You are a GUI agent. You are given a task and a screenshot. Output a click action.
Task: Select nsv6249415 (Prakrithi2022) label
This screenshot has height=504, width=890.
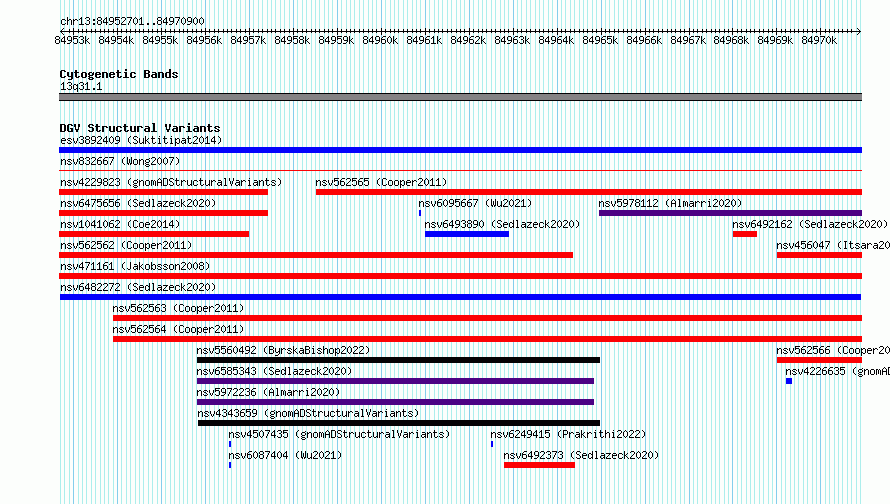(568, 434)
